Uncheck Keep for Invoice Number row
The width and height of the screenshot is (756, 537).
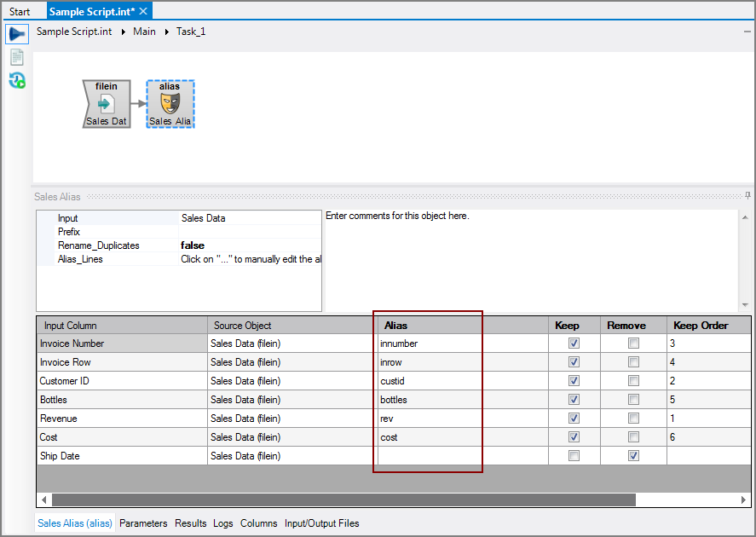pos(574,344)
